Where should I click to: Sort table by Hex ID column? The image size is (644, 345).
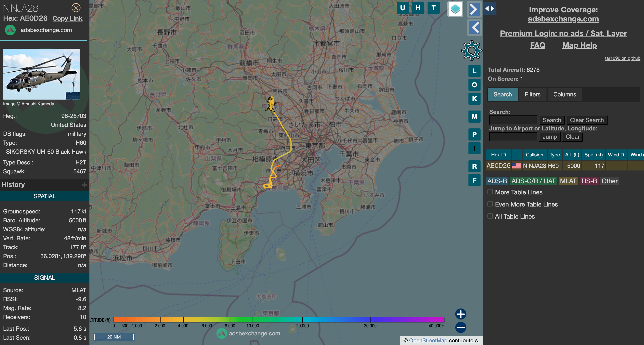(x=498, y=155)
